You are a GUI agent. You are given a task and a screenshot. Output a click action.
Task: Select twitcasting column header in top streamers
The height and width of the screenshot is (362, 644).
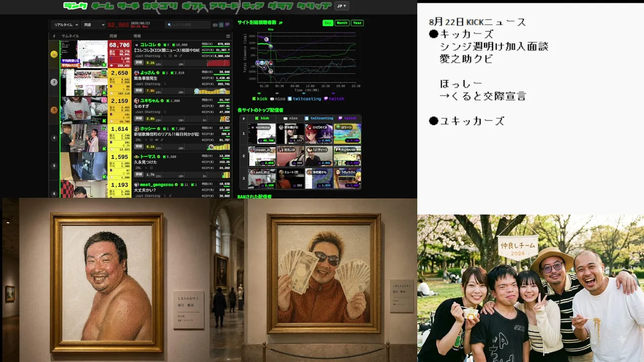319,118
